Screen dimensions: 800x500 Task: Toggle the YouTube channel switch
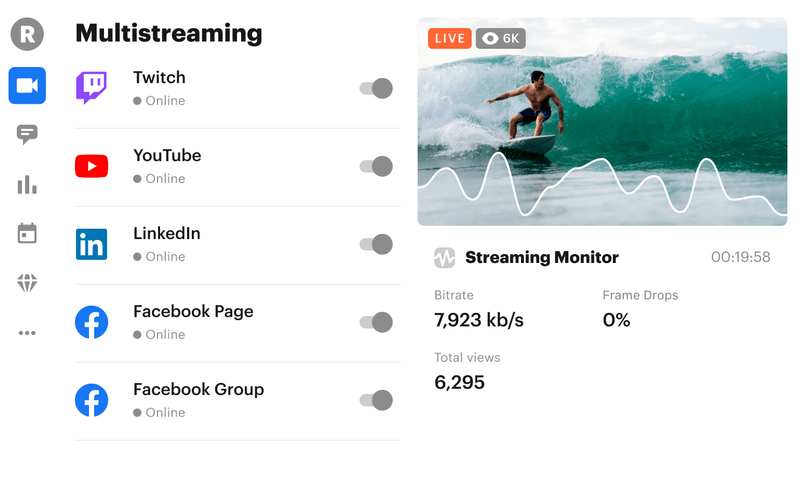coord(376,166)
